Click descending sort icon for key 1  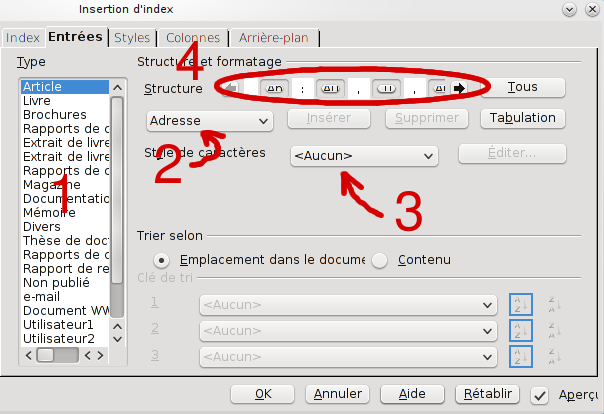554,305
